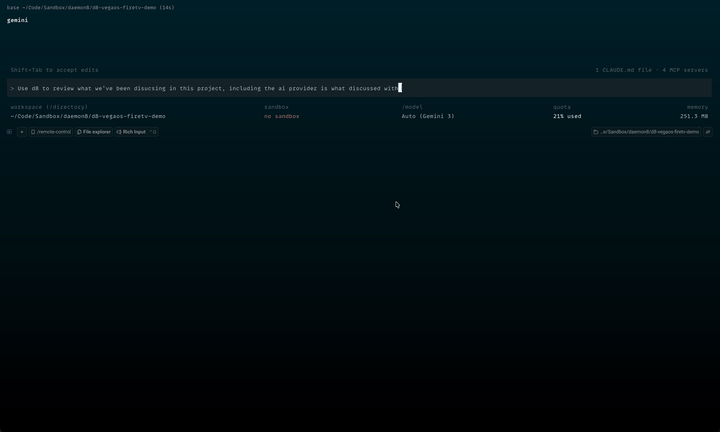Click the '1 CLAUDE.md file · 4 MCP servers' text
720x432 pixels.
tap(652, 70)
